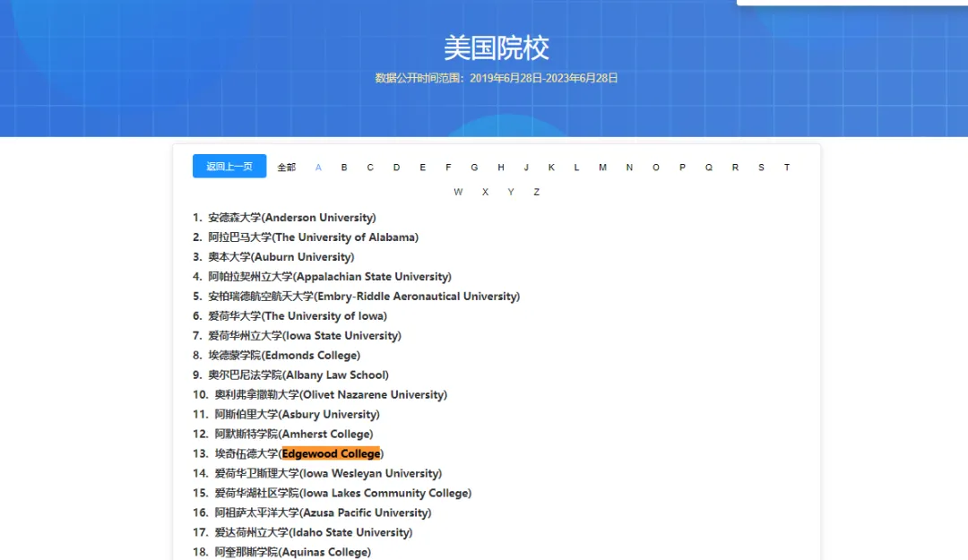Click the 返回上一页 button

coord(229,166)
